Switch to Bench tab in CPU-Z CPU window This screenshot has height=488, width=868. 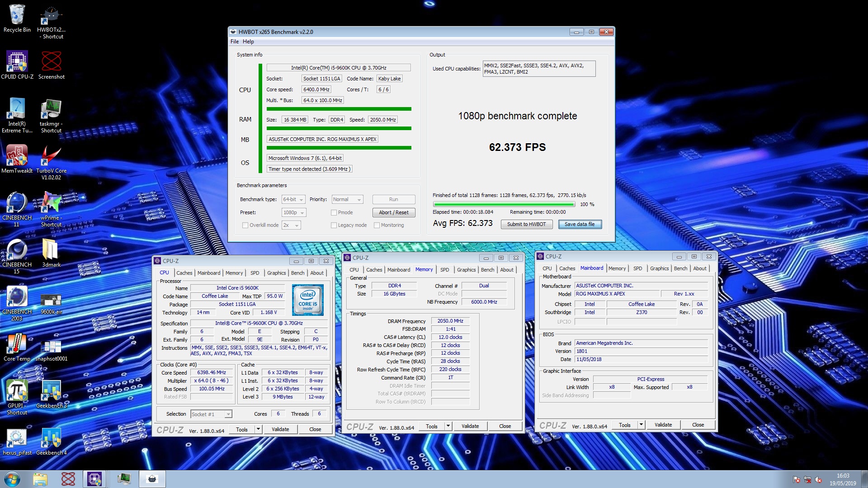(297, 273)
